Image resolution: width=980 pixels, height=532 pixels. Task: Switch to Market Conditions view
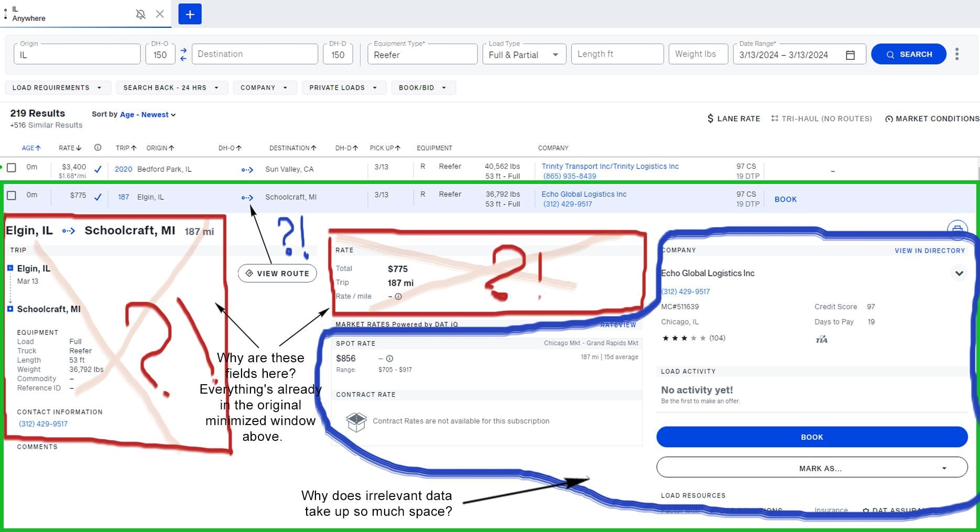click(932, 118)
